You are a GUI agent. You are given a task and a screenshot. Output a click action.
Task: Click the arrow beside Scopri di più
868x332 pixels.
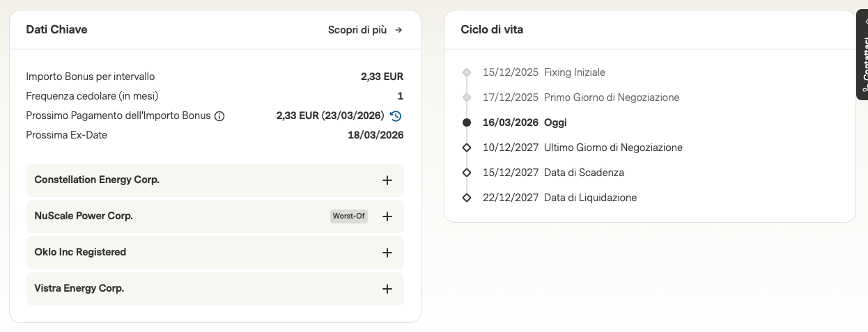point(398,30)
